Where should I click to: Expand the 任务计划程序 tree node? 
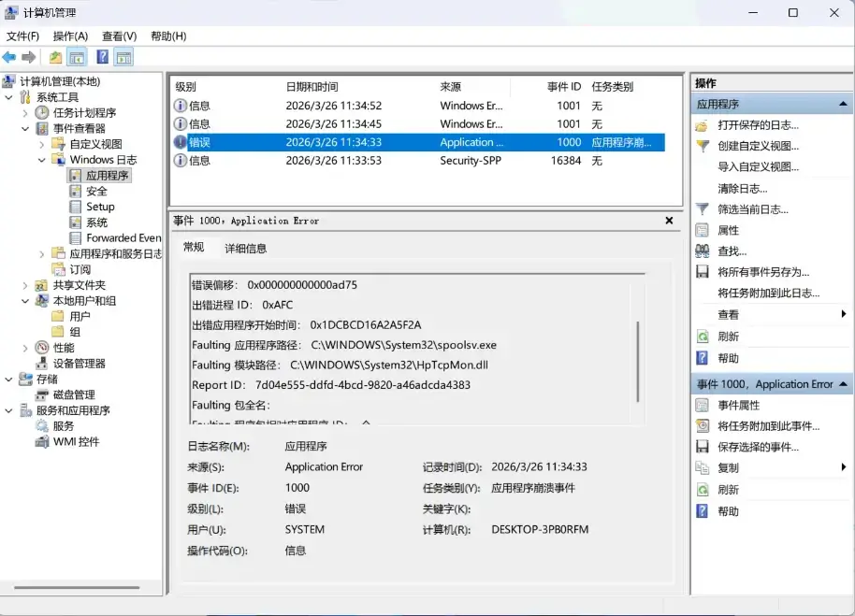coord(25,113)
